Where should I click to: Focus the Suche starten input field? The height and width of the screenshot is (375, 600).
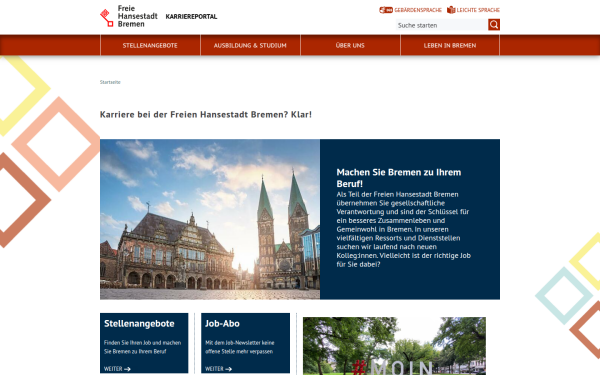(x=442, y=25)
